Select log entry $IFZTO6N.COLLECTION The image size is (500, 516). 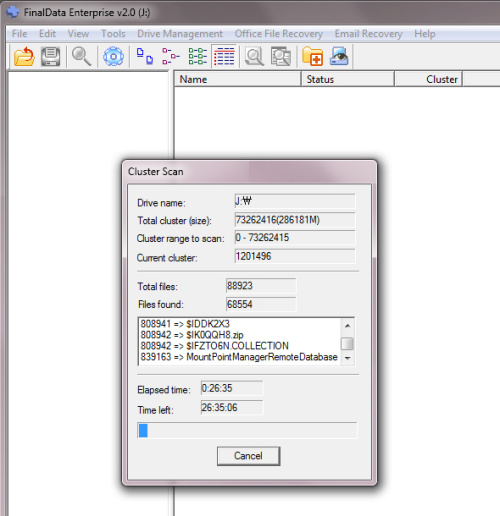(214, 346)
